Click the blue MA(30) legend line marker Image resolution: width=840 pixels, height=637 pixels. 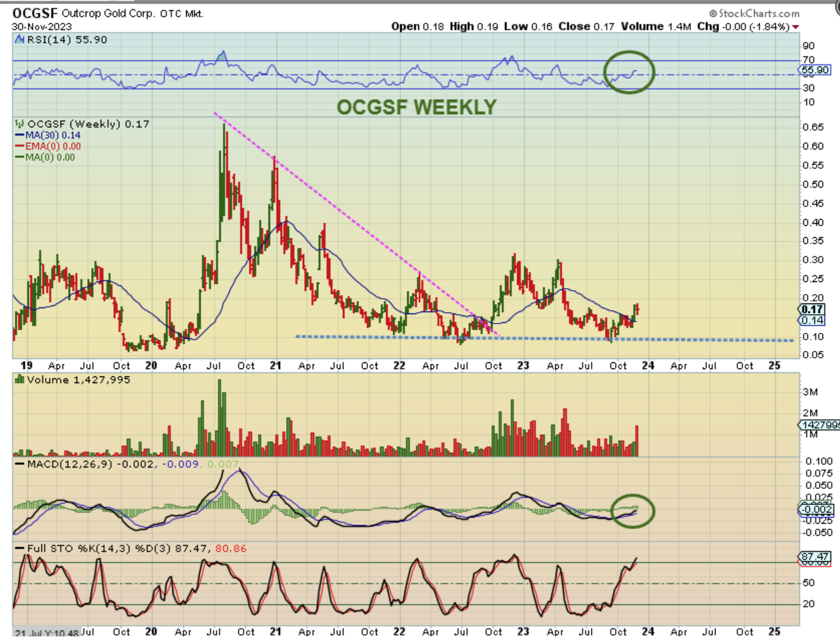pos(19,135)
